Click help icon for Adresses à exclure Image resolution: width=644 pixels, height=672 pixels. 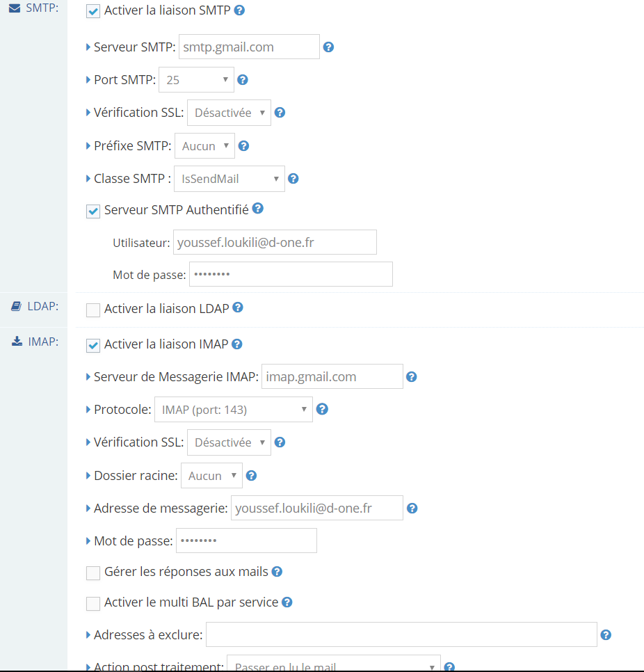(606, 635)
